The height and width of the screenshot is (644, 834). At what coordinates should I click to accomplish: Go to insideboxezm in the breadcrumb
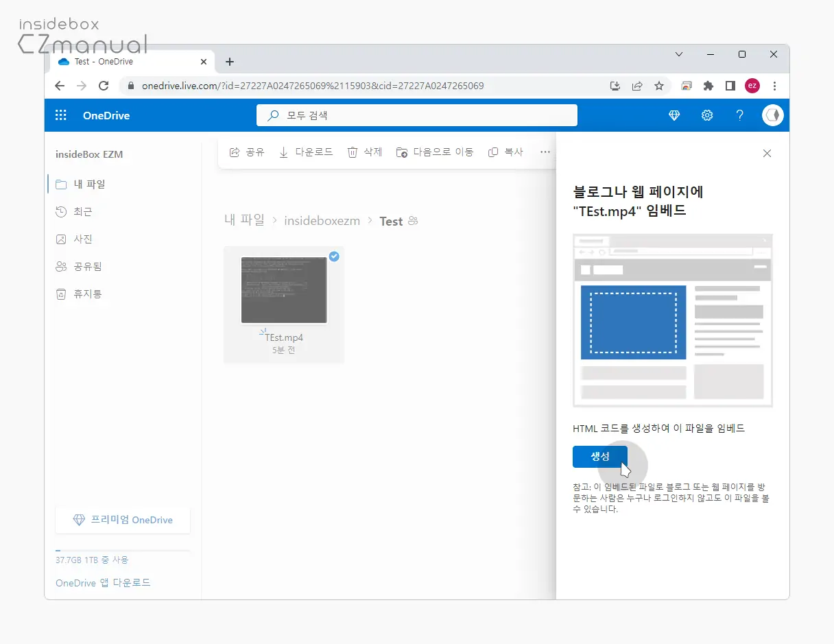point(322,221)
